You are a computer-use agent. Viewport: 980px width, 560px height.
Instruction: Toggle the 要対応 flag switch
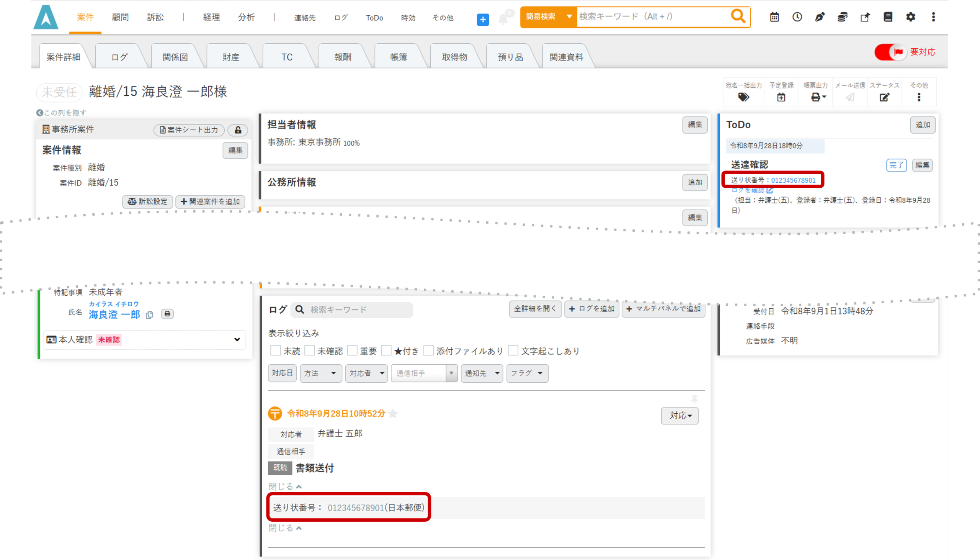tap(890, 52)
